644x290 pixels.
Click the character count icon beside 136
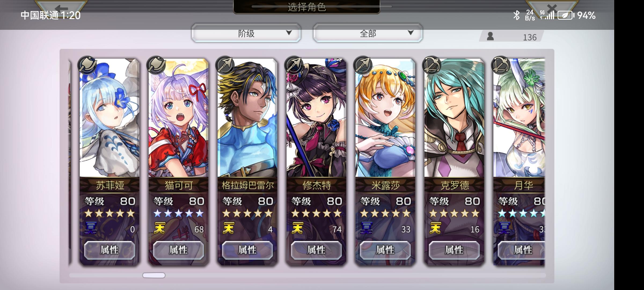(490, 36)
